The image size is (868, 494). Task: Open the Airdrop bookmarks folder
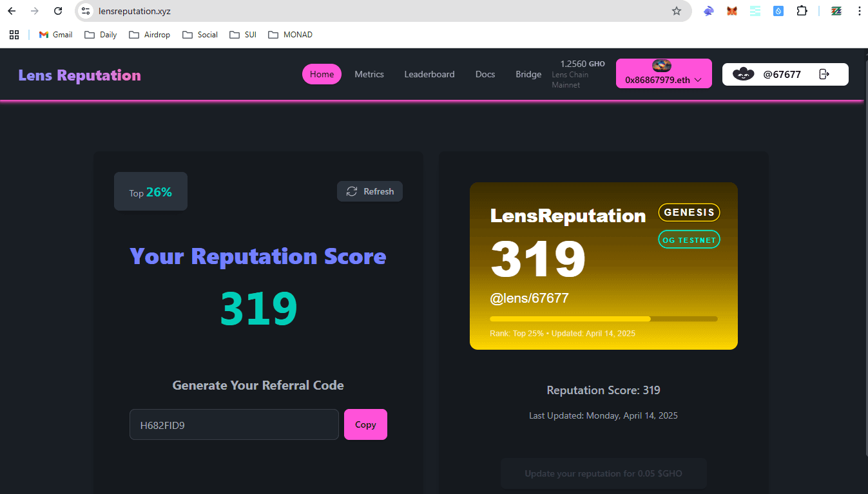(149, 35)
